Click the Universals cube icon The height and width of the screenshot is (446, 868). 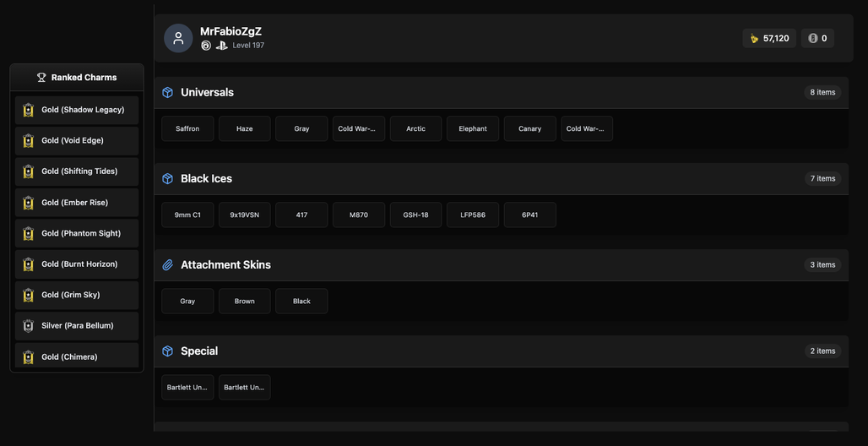[x=168, y=93]
